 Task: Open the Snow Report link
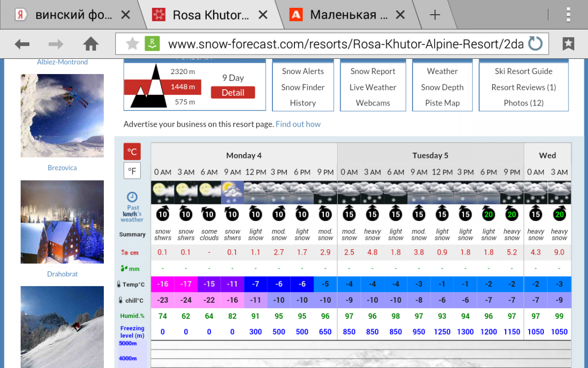373,71
